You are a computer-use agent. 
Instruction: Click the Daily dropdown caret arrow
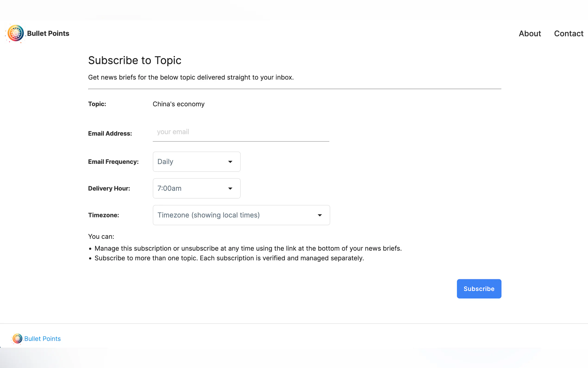click(230, 162)
